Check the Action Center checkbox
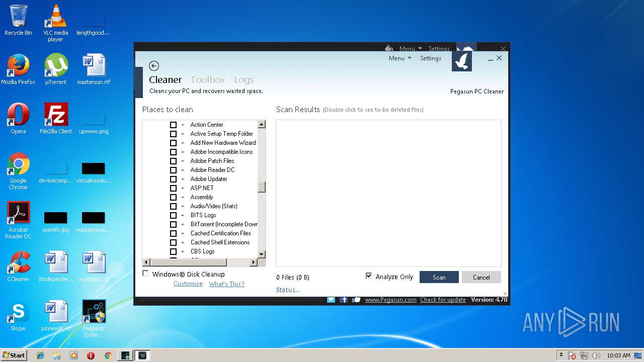This screenshot has width=644, height=362. pos(173,125)
